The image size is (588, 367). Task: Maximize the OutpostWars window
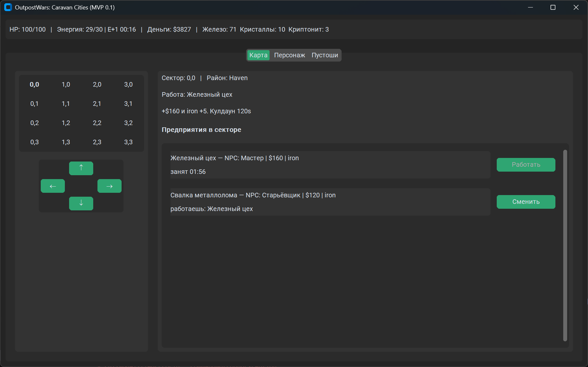click(x=553, y=7)
